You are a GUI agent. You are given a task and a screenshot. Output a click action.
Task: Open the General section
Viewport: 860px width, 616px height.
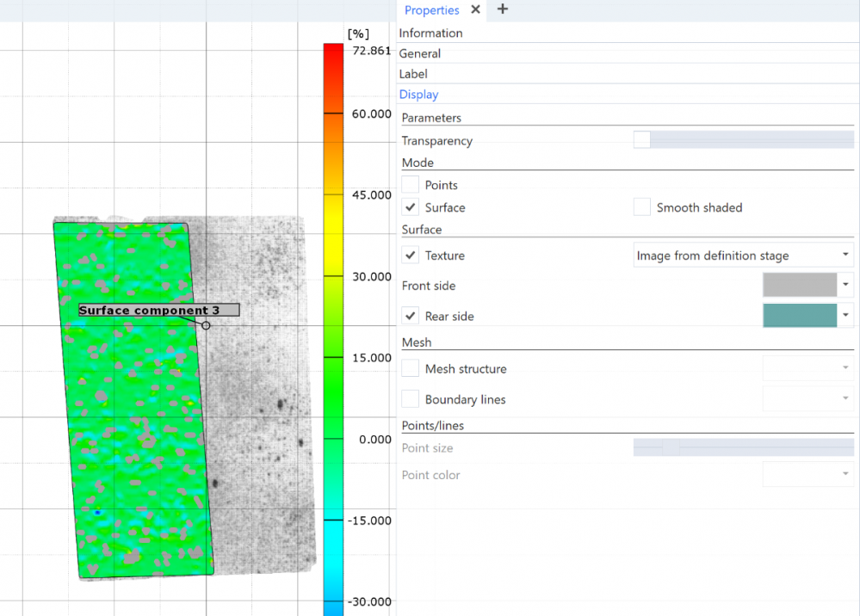coord(420,53)
